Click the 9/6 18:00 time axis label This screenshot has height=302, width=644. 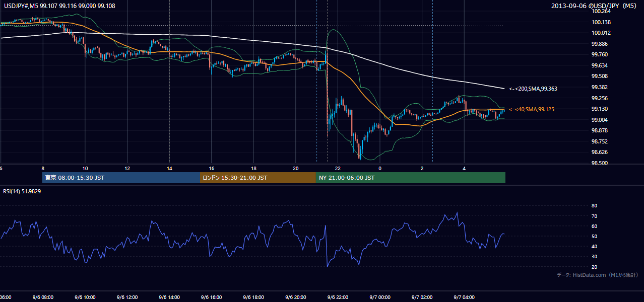[x=253, y=297]
